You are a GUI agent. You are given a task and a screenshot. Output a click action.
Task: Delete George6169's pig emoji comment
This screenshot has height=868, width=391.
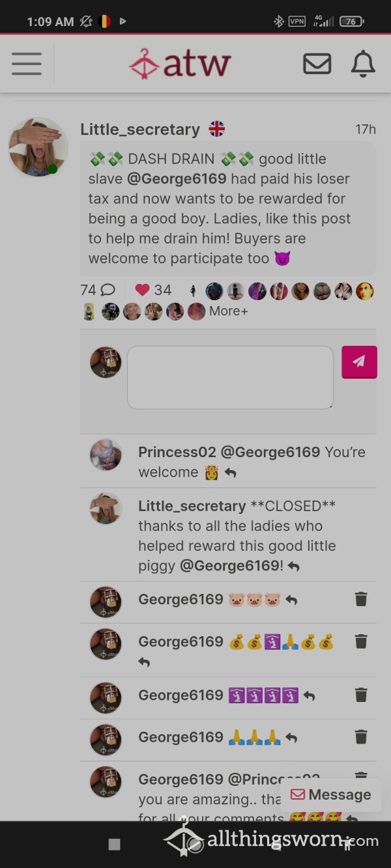tap(361, 599)
